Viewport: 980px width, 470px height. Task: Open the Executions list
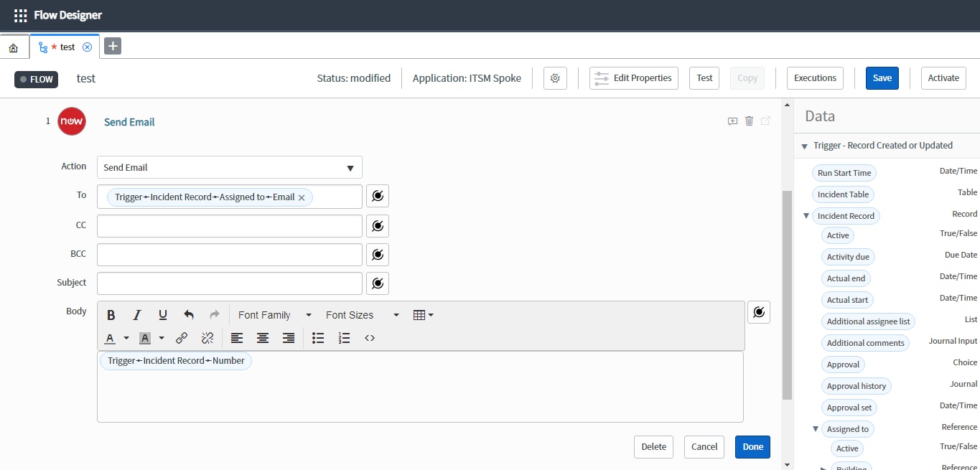click(815, 78)
